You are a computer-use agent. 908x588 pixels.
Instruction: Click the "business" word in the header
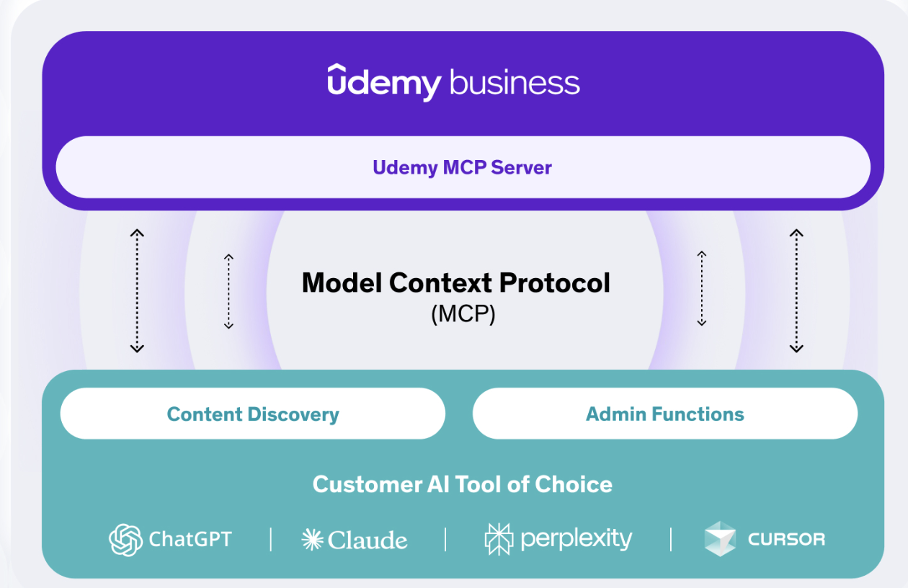point(515,82)
